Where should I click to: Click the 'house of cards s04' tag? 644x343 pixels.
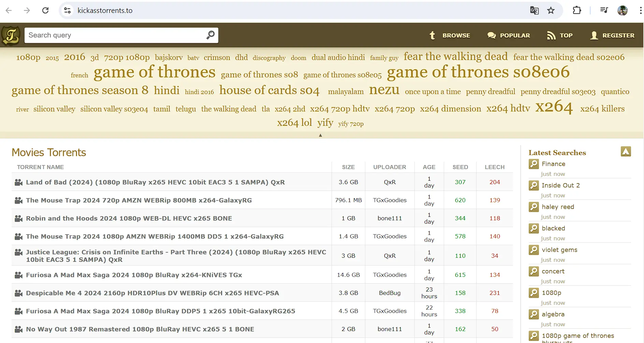[269, 90]
